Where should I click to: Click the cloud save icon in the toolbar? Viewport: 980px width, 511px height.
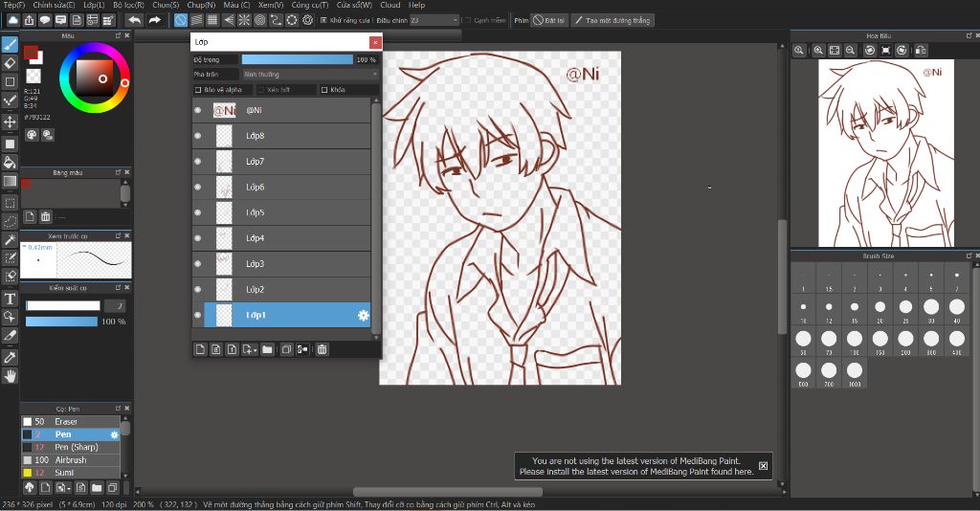[x=13, y=20]
